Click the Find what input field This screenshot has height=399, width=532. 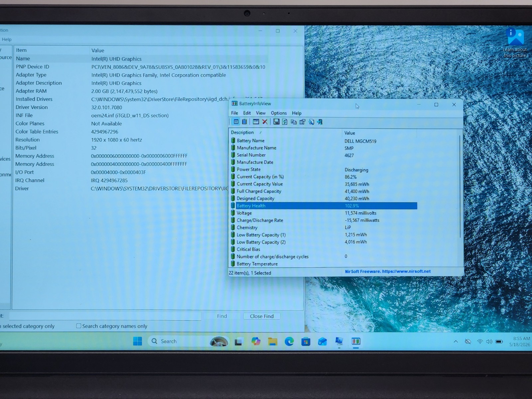(105, 316)
